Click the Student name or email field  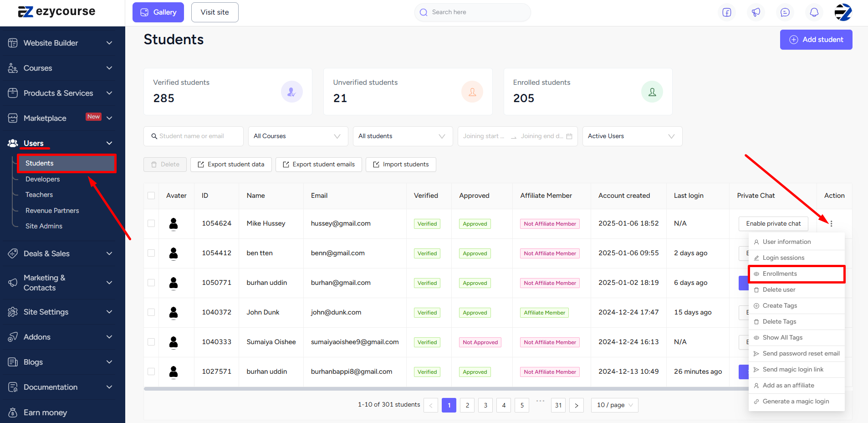(x=194, y=136)
